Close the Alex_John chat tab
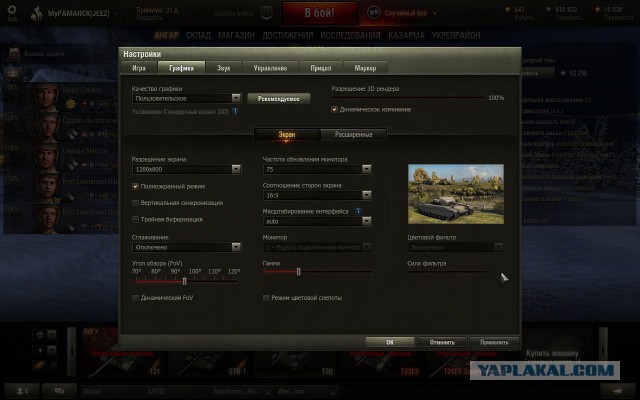Image resolution: width=640 pixels, height=400 pixels. pyautogui.click(x=334, y=391)
